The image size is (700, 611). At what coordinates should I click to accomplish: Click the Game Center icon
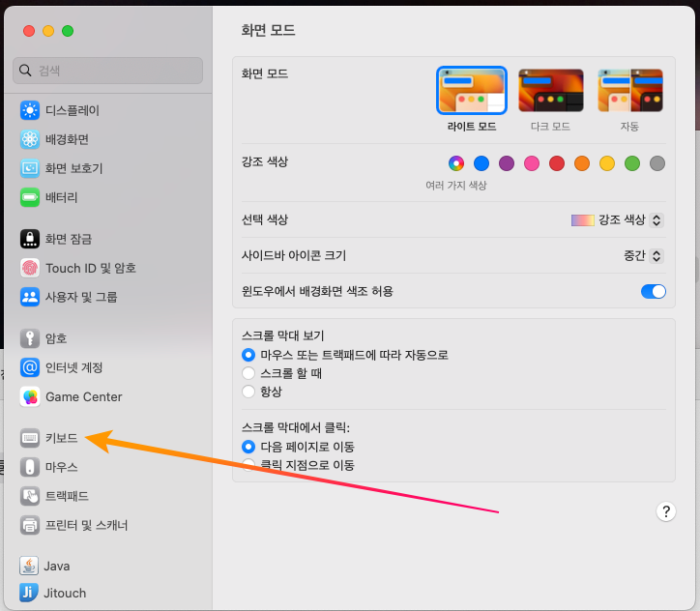pyautogui.click(x=30, y=396)
